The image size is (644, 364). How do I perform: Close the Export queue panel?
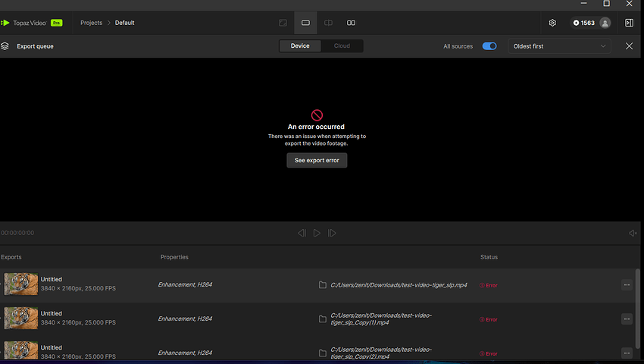click(x=629, y=46)
